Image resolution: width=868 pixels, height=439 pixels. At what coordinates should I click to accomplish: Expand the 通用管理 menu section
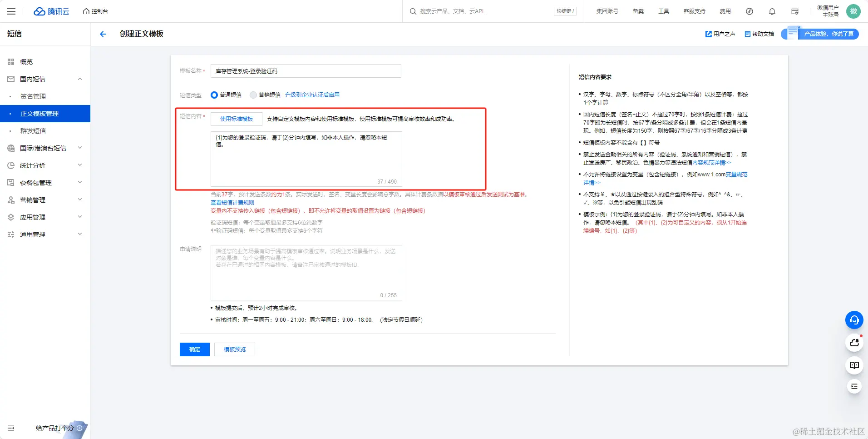80,234
